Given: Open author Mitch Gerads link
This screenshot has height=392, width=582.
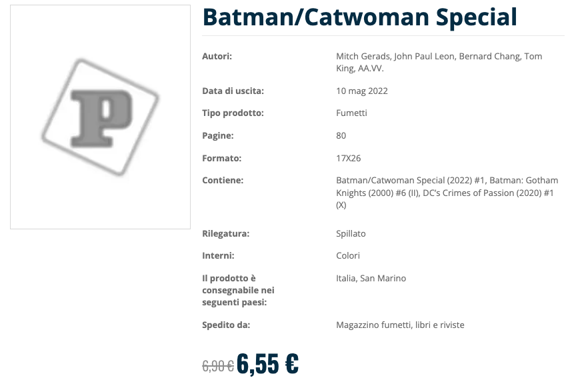Looking at the screenshot, I should (x=362, y=57).
